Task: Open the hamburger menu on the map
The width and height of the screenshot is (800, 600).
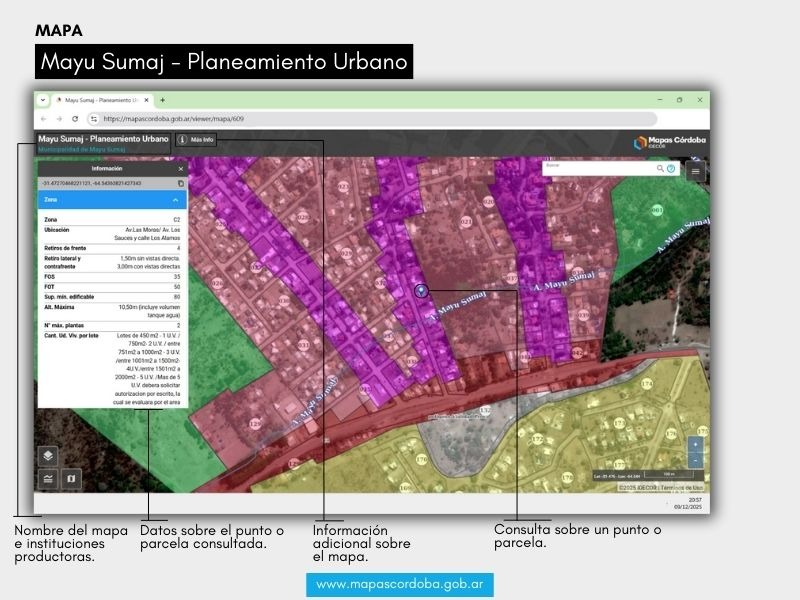Action: [696, 171]
